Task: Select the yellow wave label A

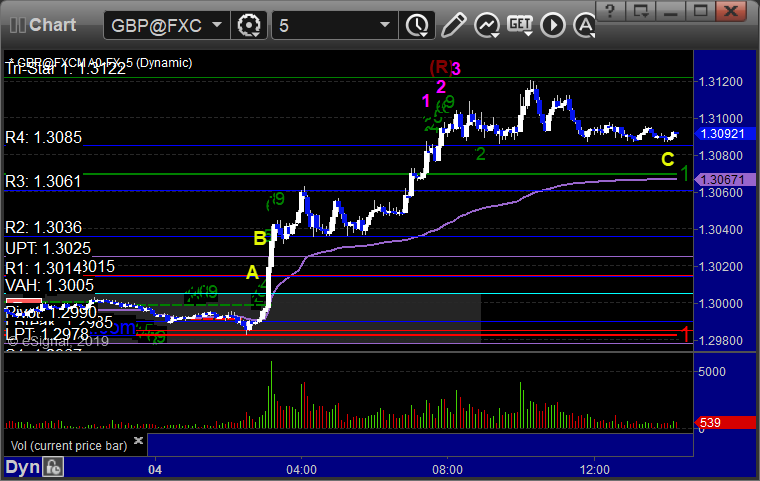Action: [252, 273]
